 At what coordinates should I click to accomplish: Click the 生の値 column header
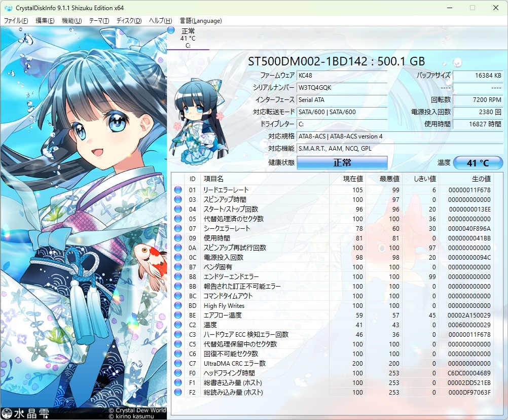pyautogui.click(x=466, y=179)
